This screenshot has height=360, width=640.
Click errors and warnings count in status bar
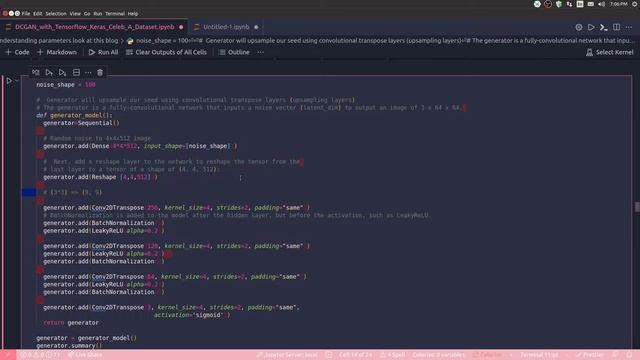coord(40,355)
